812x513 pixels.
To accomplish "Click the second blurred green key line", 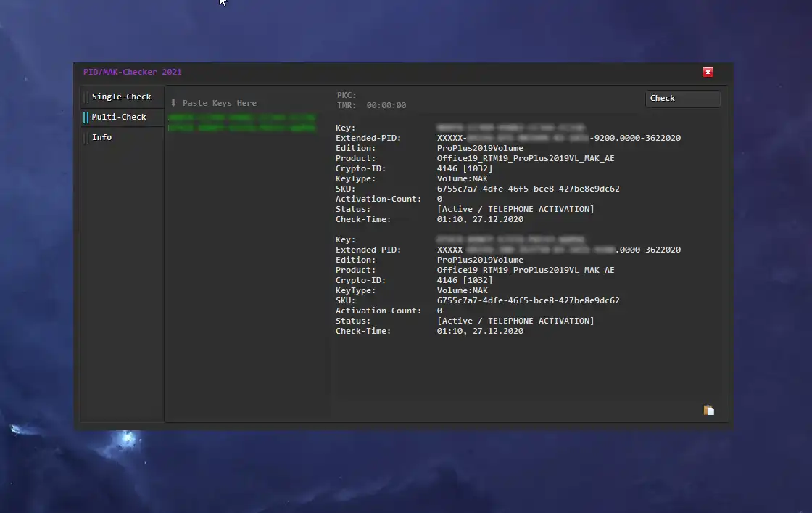I will [x=242, y=128].
